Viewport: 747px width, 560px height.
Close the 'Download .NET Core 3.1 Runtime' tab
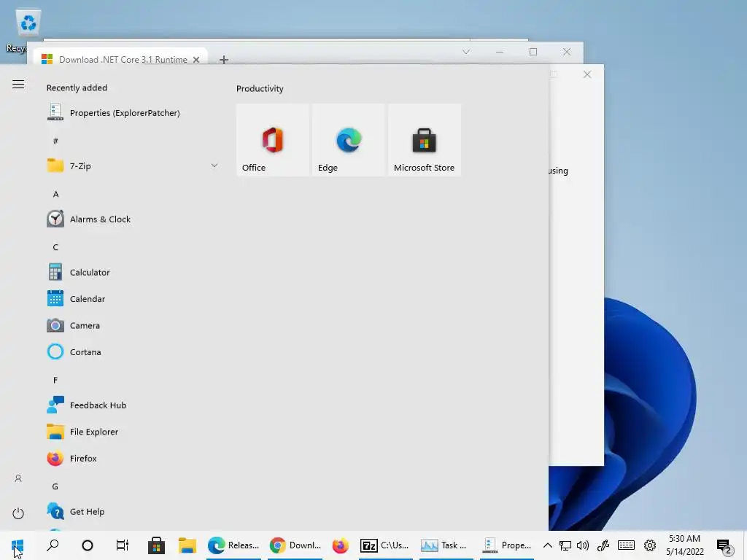tap(196, 60)
